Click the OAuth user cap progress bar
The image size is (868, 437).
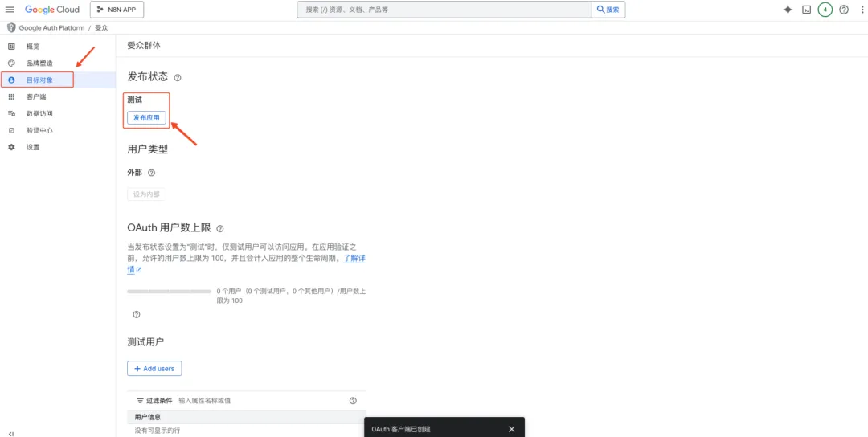pos(170,291)
